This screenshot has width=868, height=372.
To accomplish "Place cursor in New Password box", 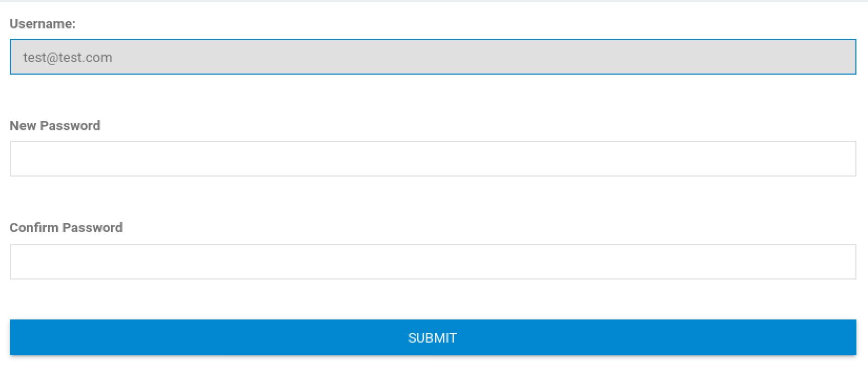I will [x=433, y=159].
